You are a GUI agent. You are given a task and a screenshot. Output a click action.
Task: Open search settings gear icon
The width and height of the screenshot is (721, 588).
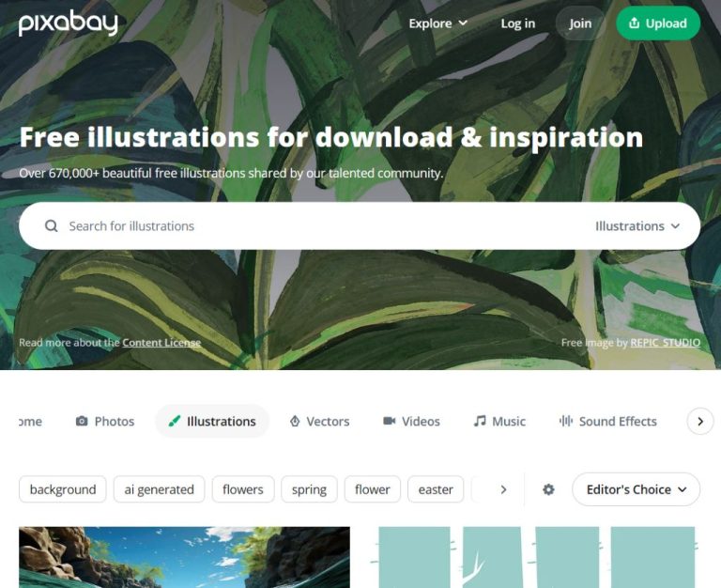(x=548, y=489)
